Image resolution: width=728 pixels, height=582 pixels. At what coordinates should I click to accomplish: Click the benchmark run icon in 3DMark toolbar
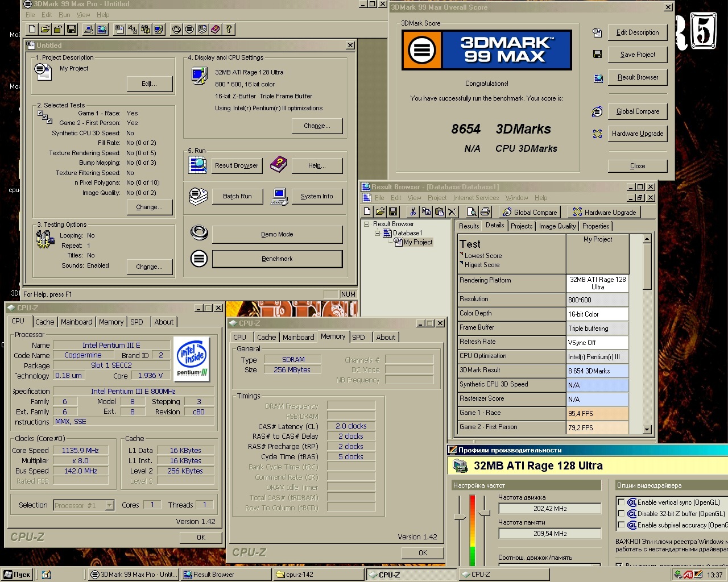click(189, 30)
